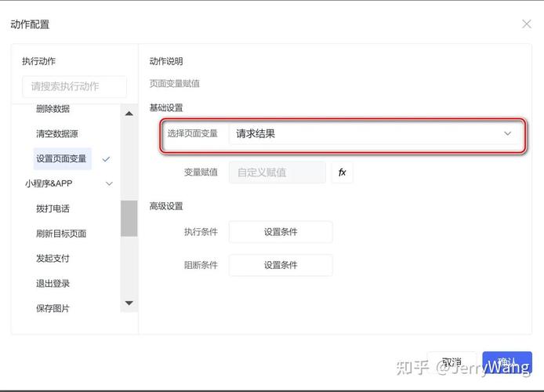The image size is (544, 392).
Task: Close the 动作配置 dialog with X
Action: point(527,24)
